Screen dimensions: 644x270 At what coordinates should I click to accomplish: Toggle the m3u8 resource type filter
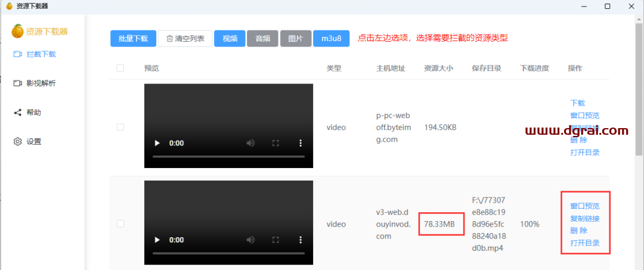coord(332,38)
